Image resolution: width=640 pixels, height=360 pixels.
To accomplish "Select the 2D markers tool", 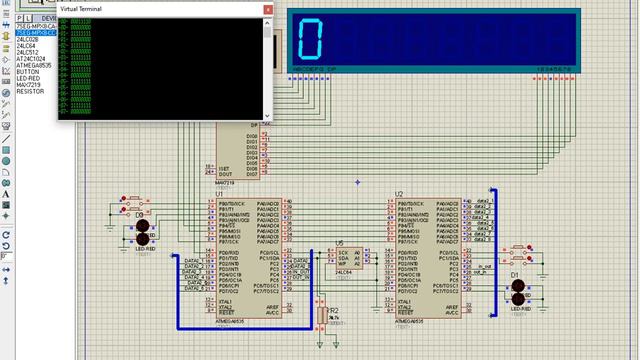I will [x=6, y=216].
